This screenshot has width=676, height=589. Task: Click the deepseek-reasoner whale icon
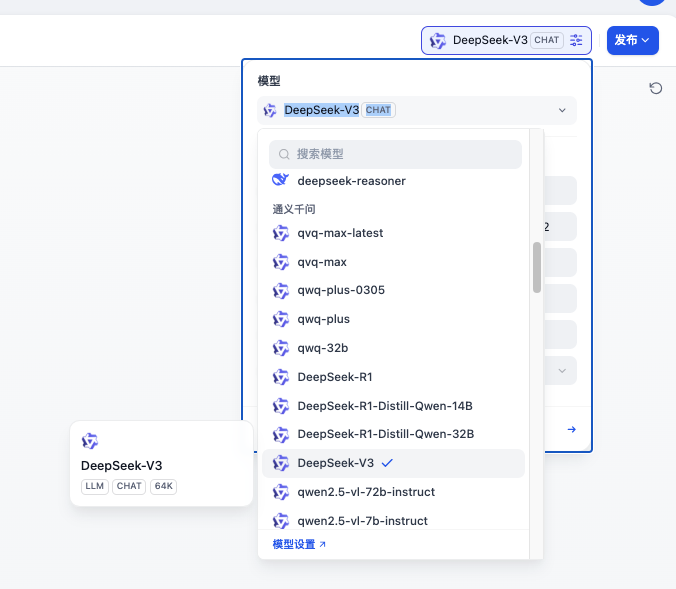click(280, 180)
